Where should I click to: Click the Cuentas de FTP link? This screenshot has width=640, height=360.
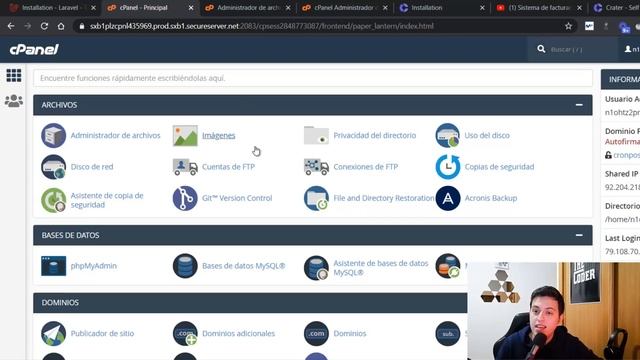coord(228,167)
